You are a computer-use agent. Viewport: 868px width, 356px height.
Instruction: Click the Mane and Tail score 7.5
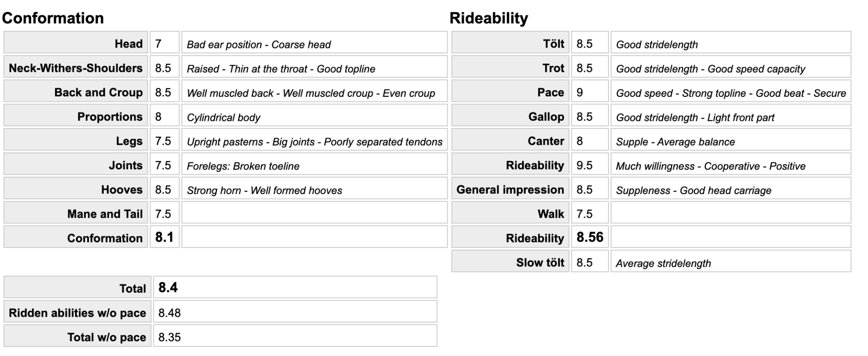point(163,214)
